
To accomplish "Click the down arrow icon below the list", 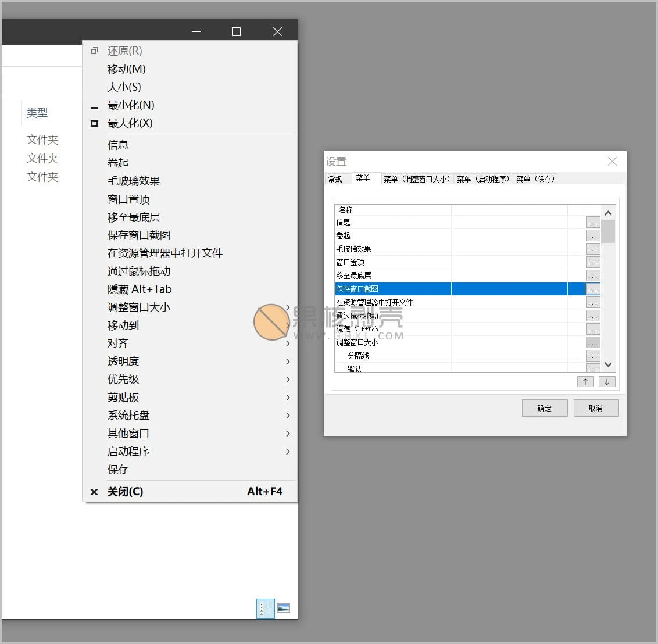I will point(607,381).
